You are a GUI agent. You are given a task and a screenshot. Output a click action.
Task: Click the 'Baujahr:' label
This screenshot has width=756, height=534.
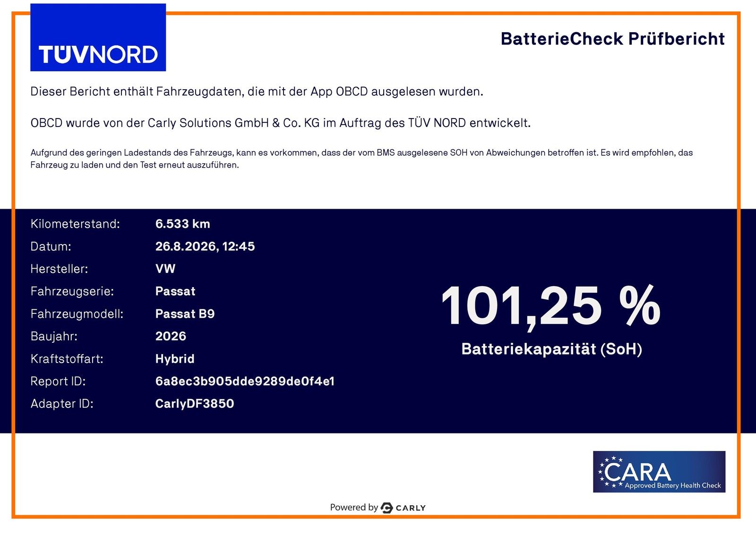pos(54,336)
